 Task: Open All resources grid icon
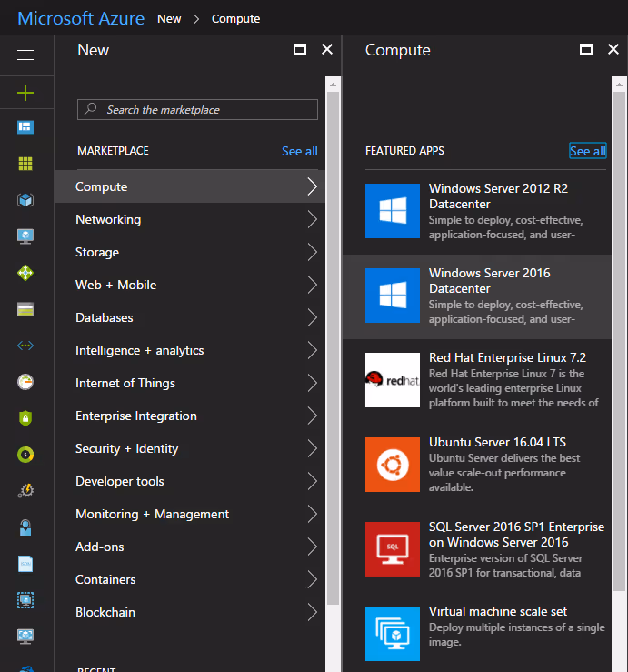(x=25, y=164)
